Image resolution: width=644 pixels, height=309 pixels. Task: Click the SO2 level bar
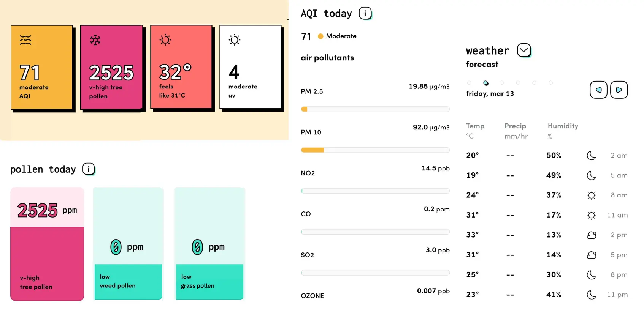(x=375, y=273)
